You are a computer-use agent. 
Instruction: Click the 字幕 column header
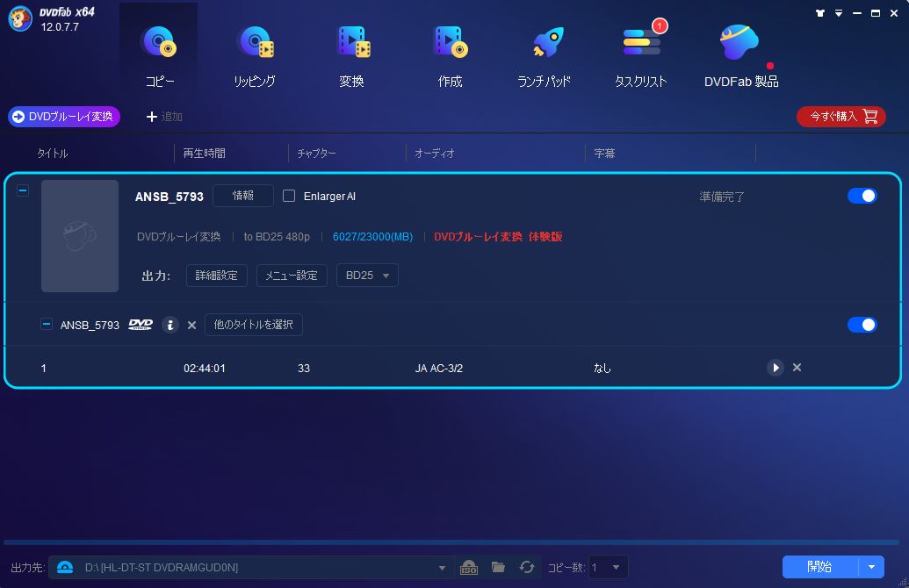tap(604, 153)
